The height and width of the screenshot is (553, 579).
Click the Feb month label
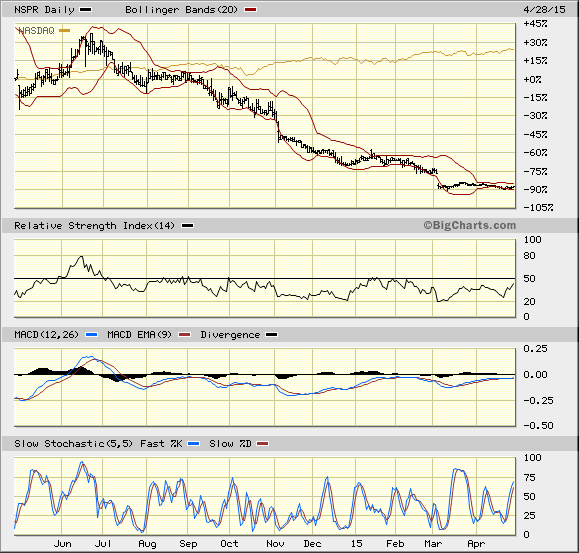[x=395, y=544]
